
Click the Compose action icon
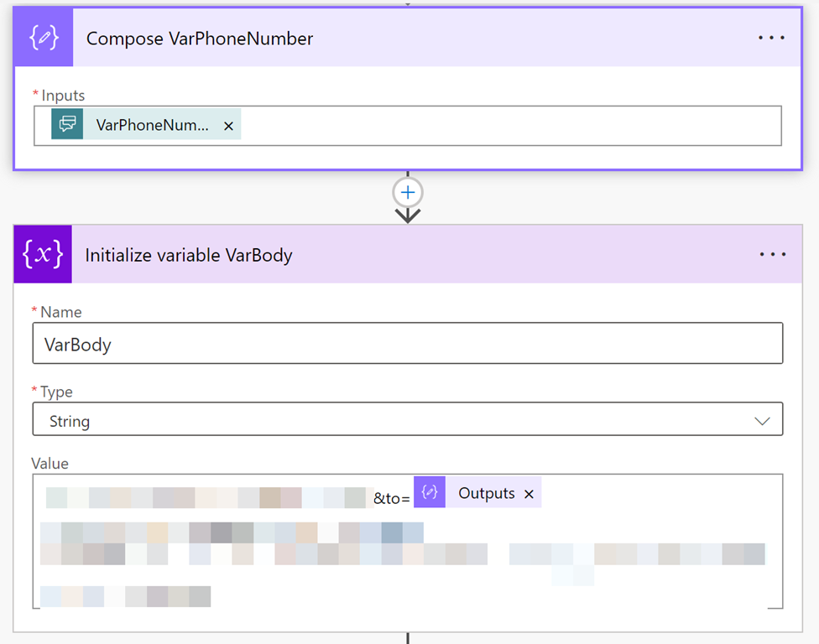[44, 39]
